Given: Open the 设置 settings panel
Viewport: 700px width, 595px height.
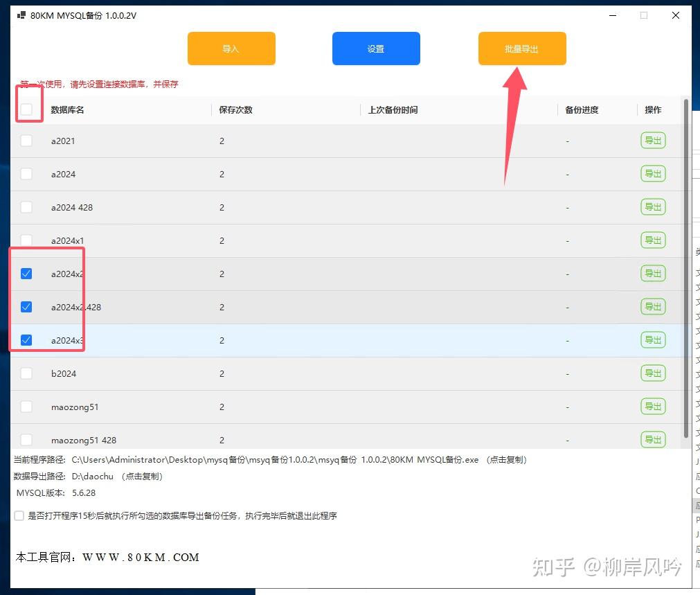Looking at the screenshot, I should (376, 48).
